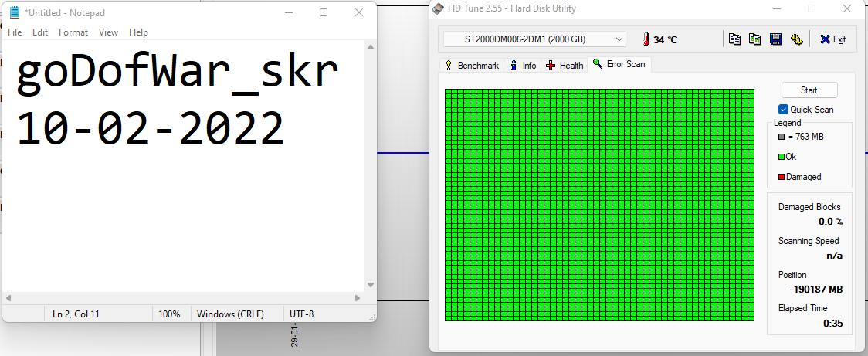Switch to the Benchmark tab
Screen dimensions: 868x356
(472, 66)
